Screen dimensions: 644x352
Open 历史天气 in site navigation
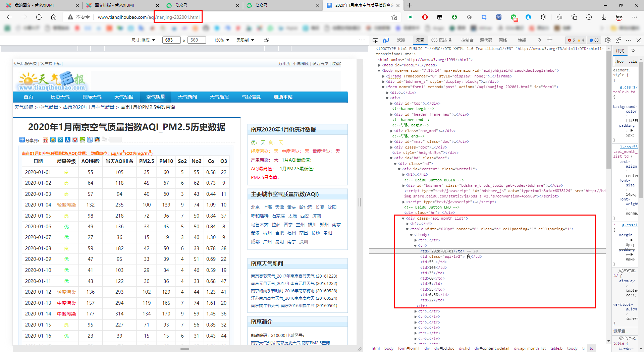tap(60, 97)
